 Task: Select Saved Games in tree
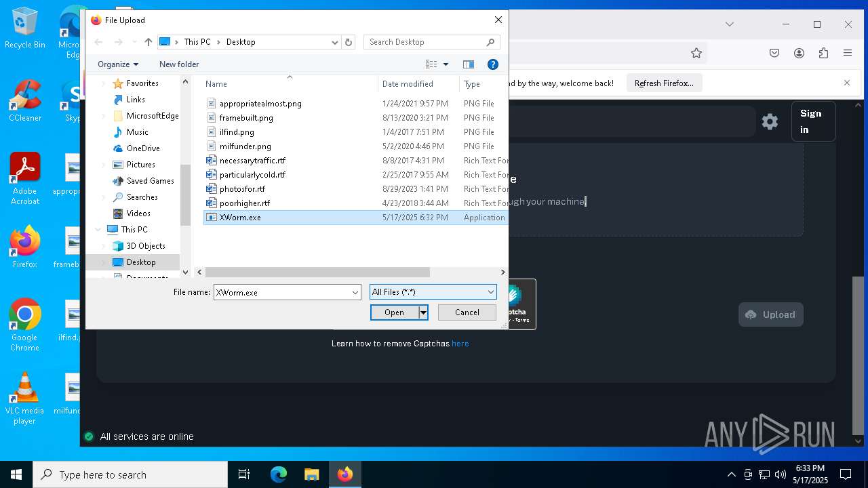(150, 181)
